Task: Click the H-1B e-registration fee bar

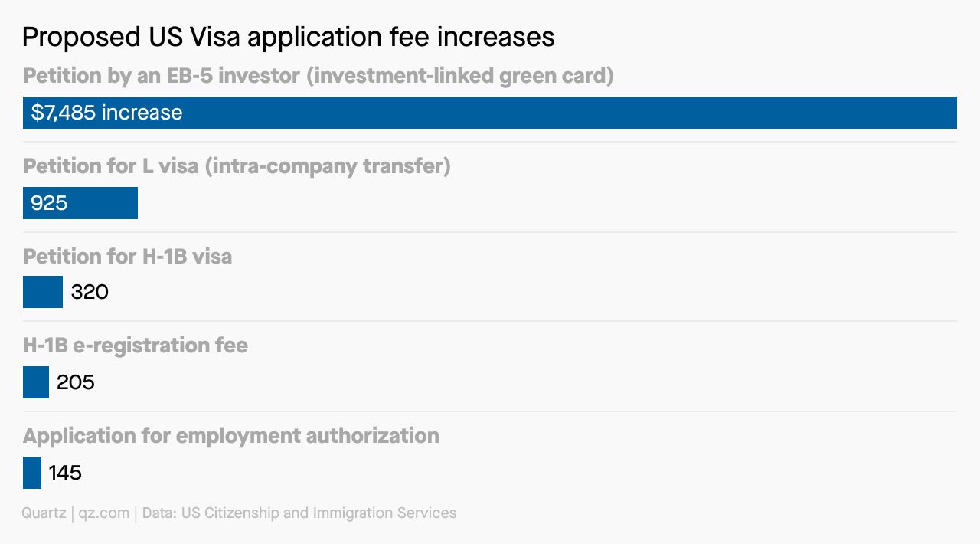Action: click(x=36, y=382)
